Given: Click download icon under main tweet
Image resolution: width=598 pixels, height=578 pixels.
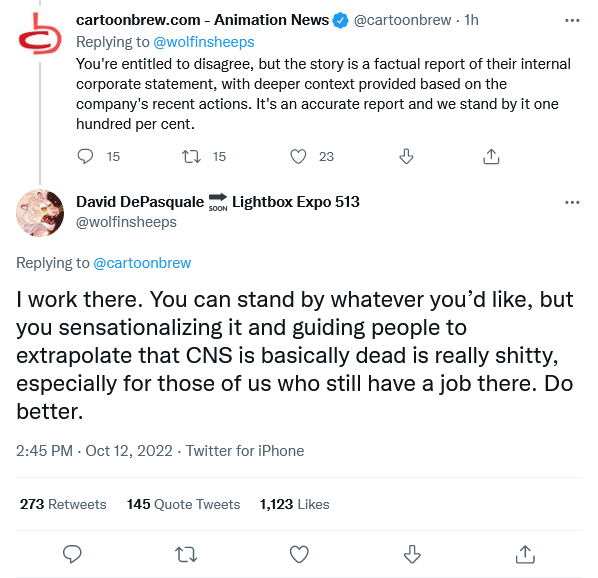Looking at the screenshot, I should [412, 554].
